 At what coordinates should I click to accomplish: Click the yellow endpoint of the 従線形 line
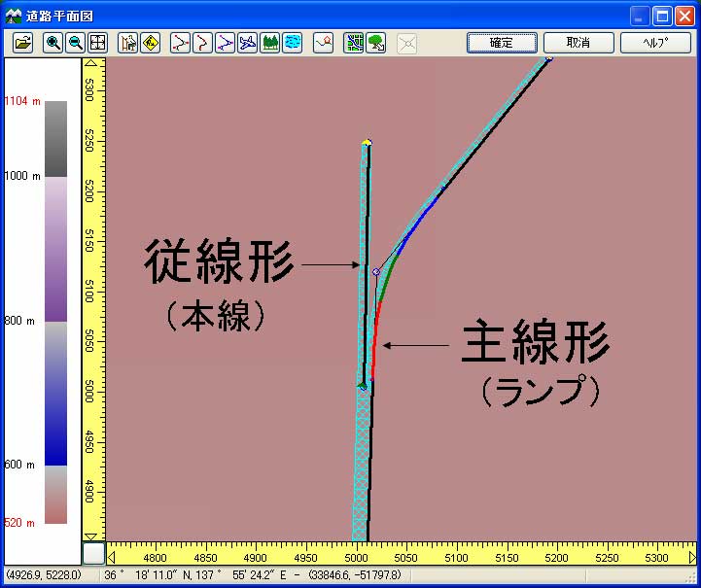click(x=367, y=143)
